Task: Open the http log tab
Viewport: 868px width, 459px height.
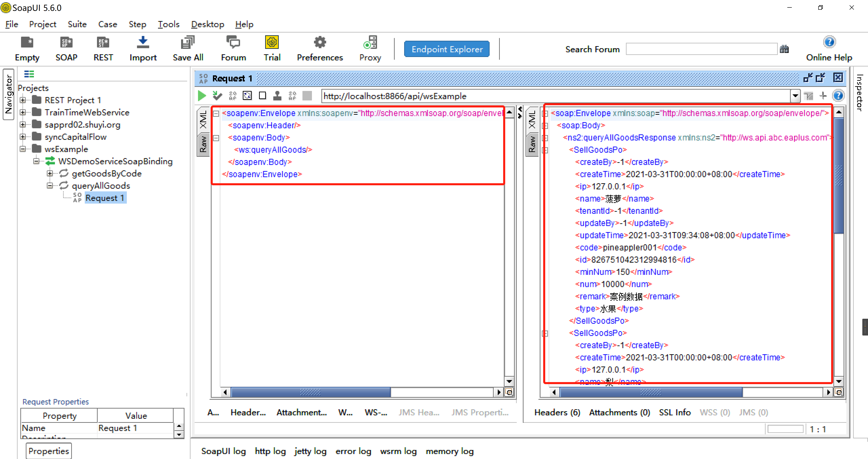Action: click(270, 451)
